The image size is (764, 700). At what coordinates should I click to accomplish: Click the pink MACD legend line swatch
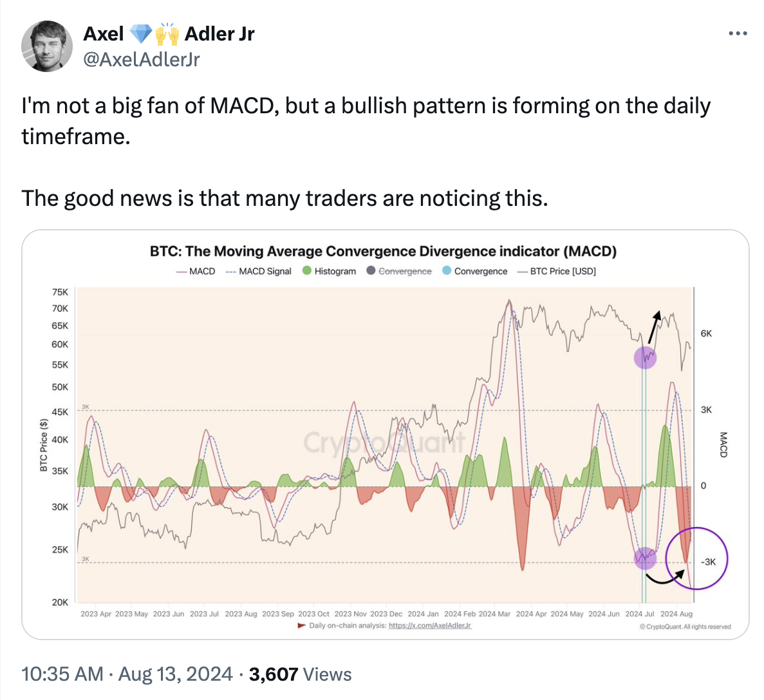[x=182, y=272]
